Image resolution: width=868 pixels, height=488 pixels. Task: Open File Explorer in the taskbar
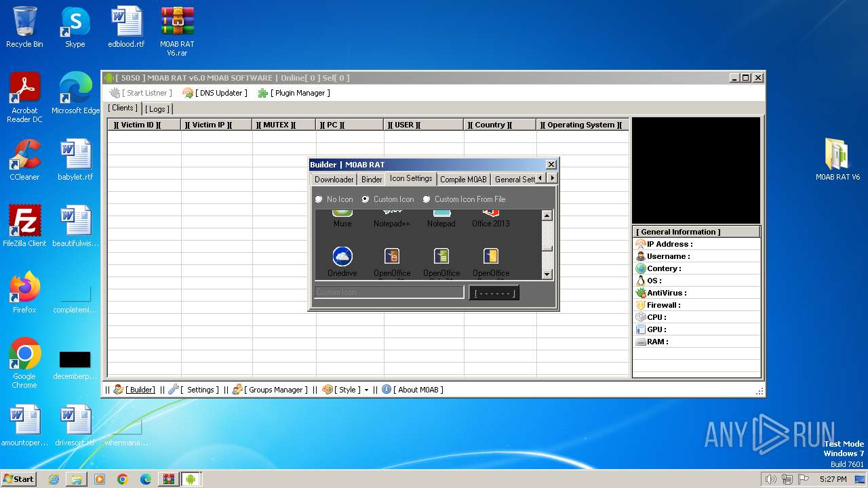pos(77,479)
